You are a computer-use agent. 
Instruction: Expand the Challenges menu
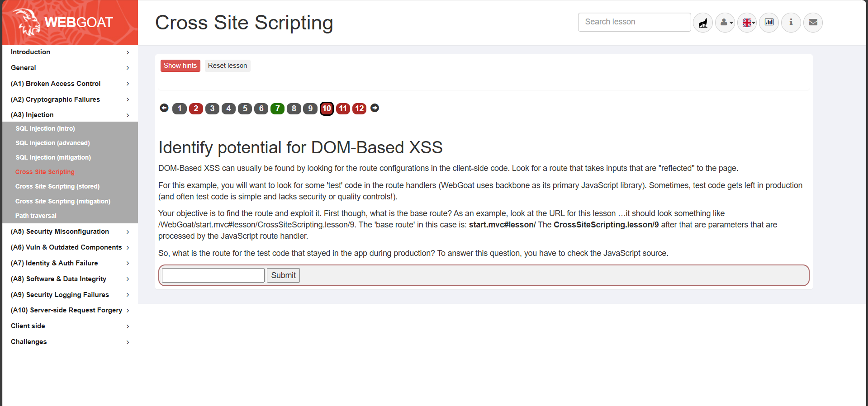pyautogui.click(x=70, y=342)
